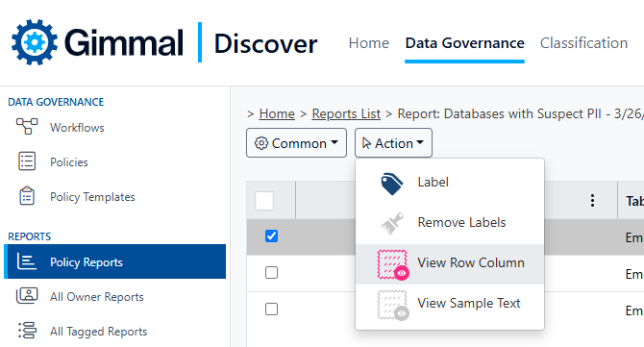
Task: Click the All Owner Reports icon
Action: point(27,296)
